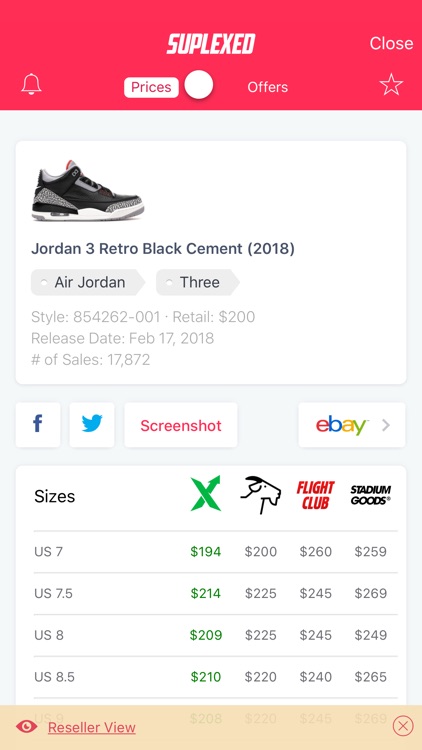
Task: Open the Reseller View link
Action: pyautogui.click(x=92, y=728)
